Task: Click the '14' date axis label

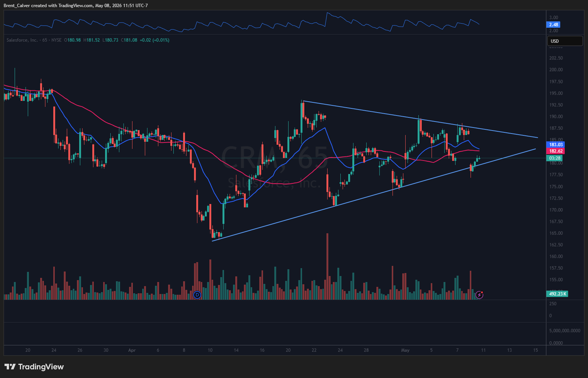Action: point(236,351)
